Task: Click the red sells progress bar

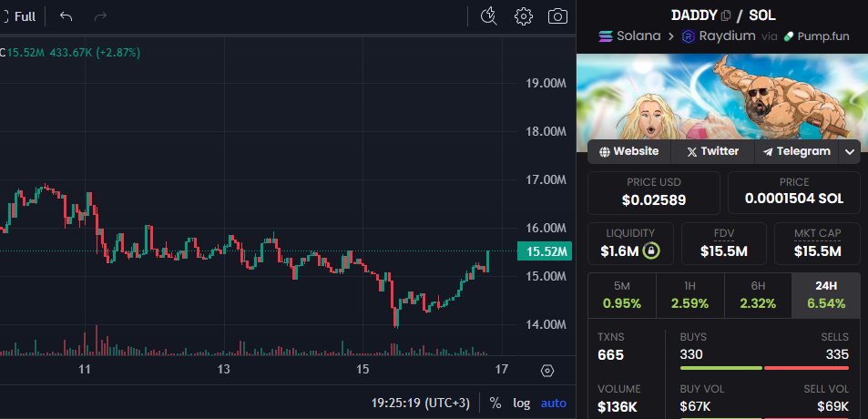Action: [x=807, y=368]
